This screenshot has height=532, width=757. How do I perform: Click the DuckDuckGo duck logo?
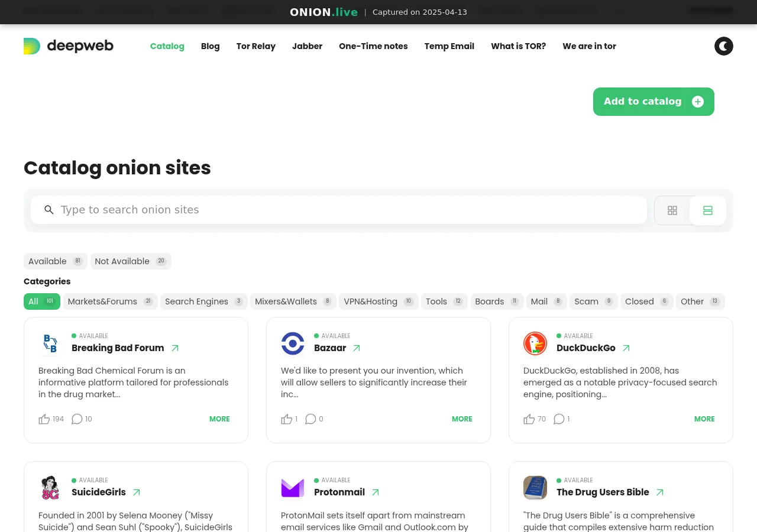pyautogui.click(x=535, y=343)
